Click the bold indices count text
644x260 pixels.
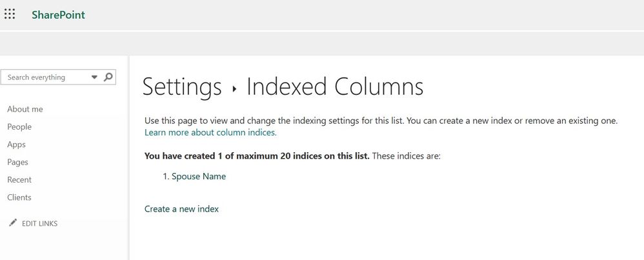pos(257,156)
